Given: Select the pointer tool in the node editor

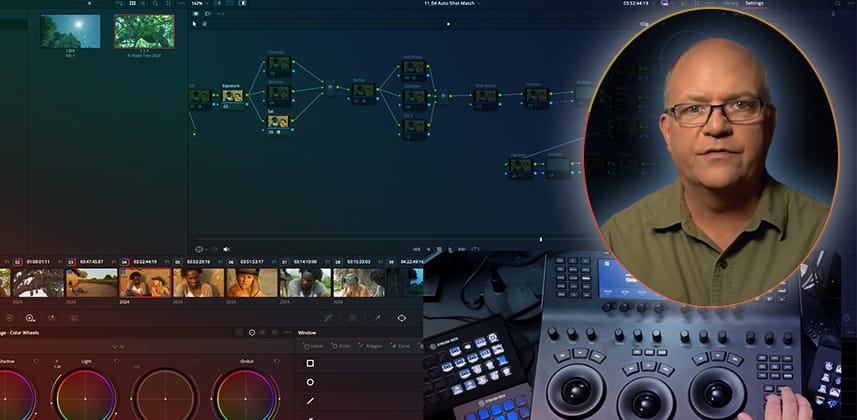Looking at the screenshot, I should tap(194, 24).
